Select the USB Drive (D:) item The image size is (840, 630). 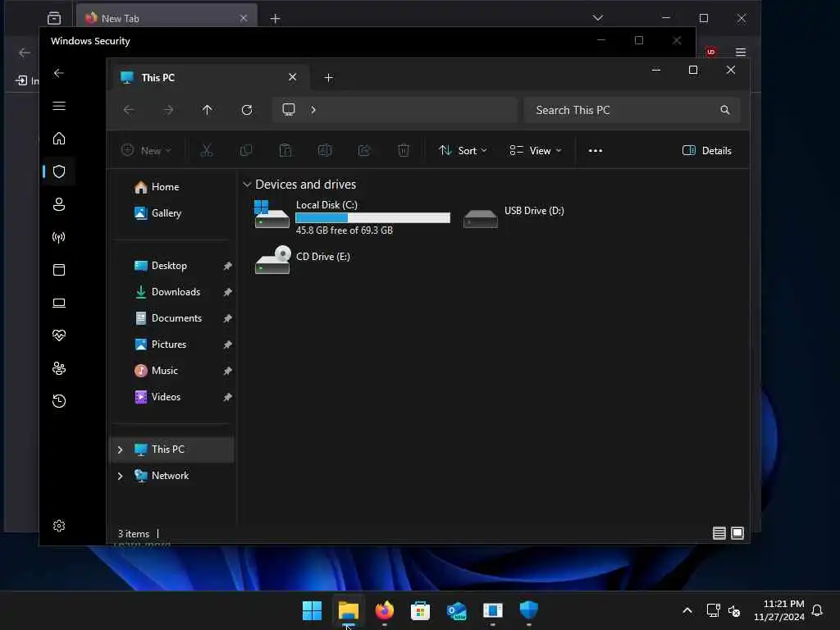pyautogui.click(x=514, y=217)
